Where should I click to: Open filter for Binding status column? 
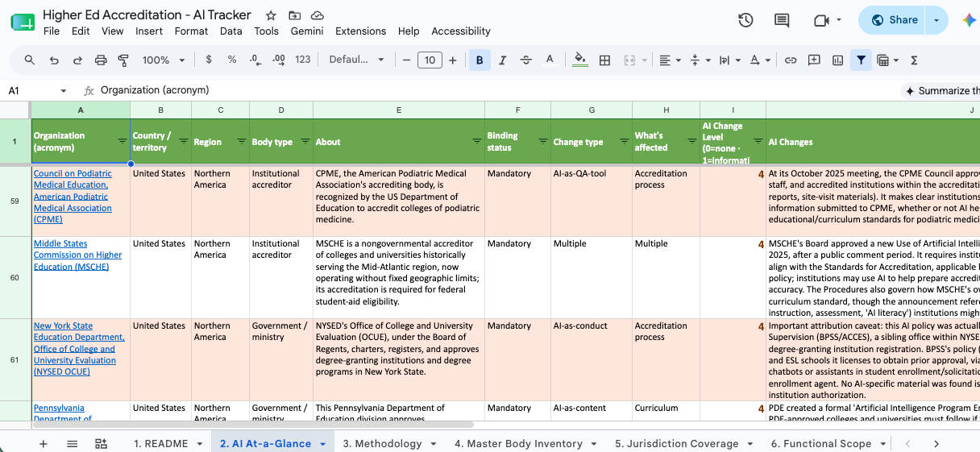pyautogui.click(x=542, y=141)
